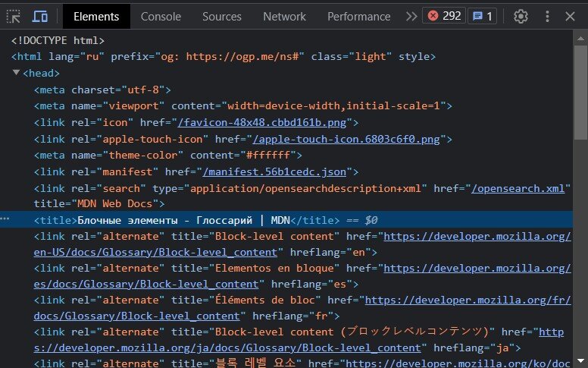Viewport: 588px width, 368px height.
Task: Switch to the Console tab
Action: coord(161,17)
